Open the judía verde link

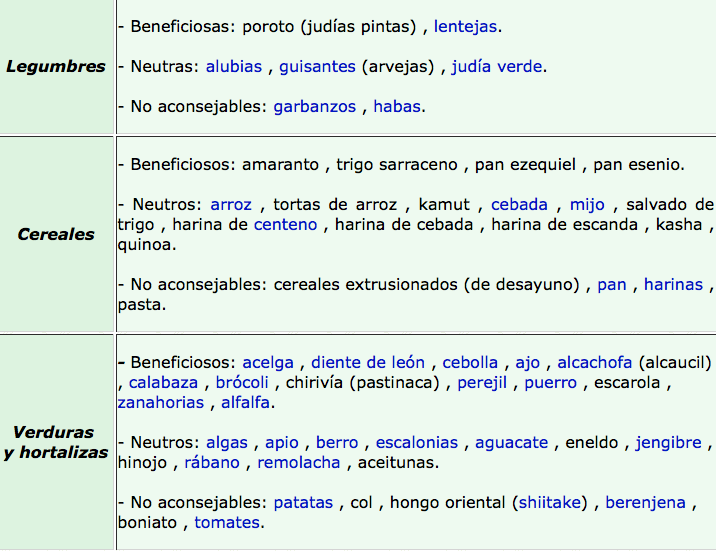(497, 67)
